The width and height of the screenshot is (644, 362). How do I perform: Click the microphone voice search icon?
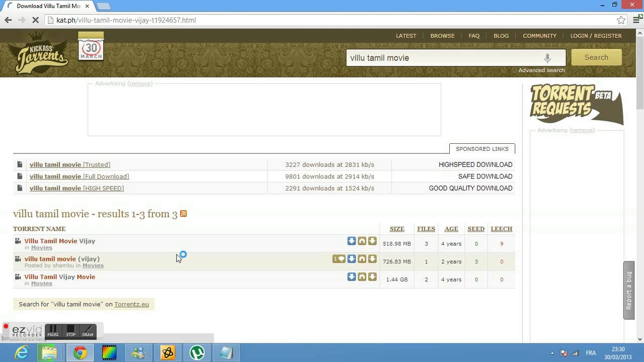click(547, 58)
